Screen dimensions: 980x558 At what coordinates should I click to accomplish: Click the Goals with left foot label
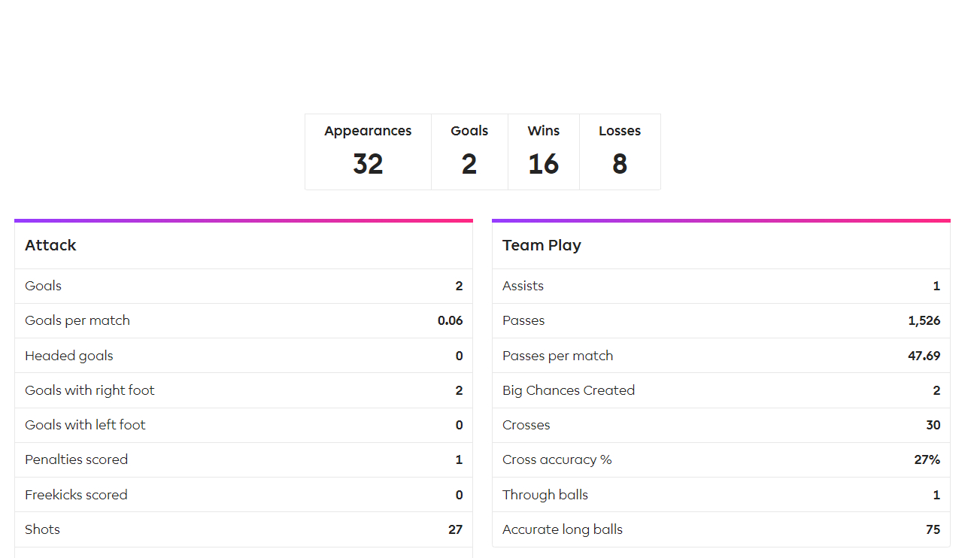click(x=85, y=425)
